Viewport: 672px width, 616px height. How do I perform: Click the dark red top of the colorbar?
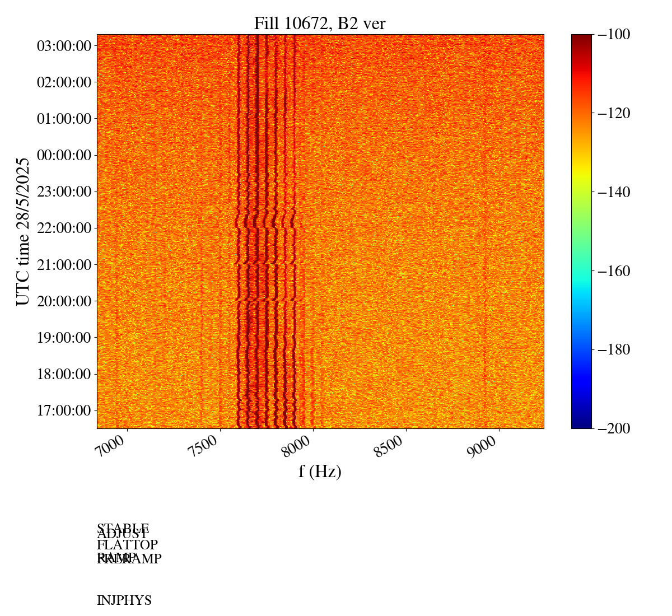[x=581, y=37]
